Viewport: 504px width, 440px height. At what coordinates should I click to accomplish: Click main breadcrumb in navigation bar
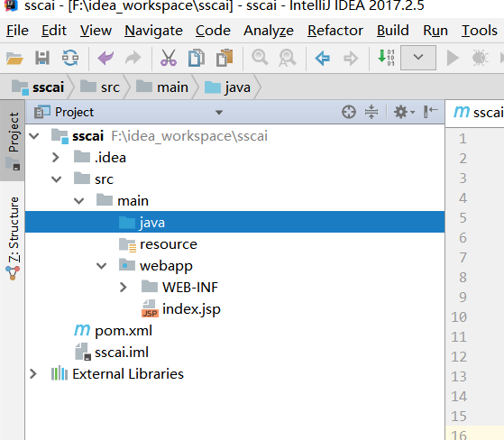(x=162, y=87)
